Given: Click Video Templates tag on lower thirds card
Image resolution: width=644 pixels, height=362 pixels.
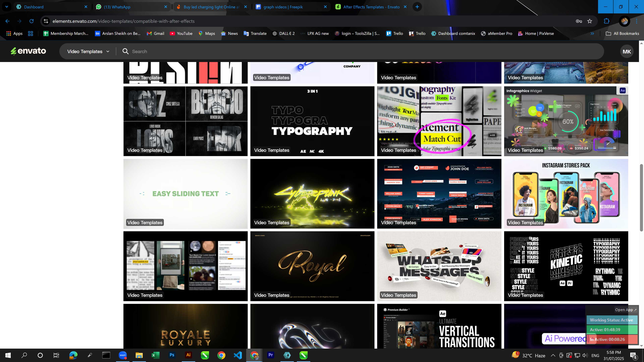Looking at the screenshot, I should (398, 223).
